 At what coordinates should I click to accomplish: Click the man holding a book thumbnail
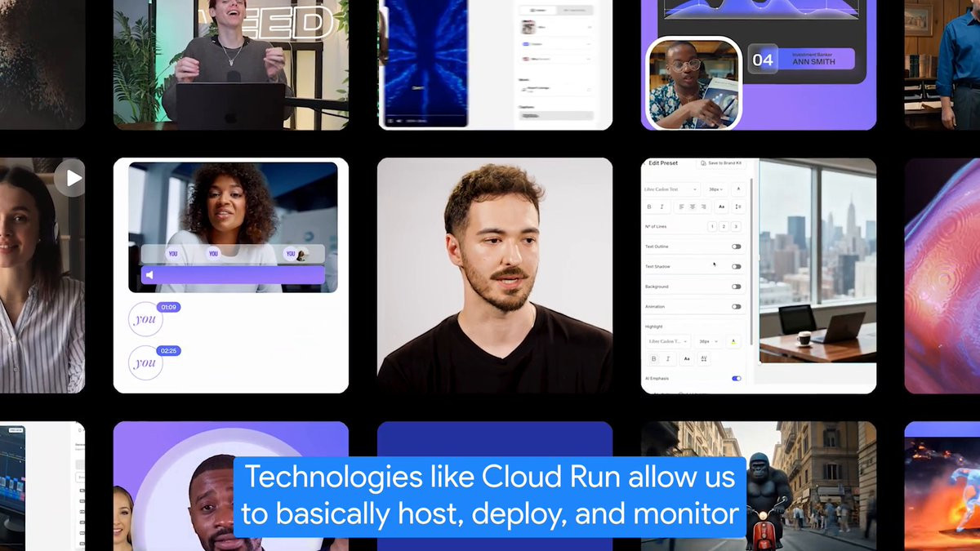pos(693,83)
